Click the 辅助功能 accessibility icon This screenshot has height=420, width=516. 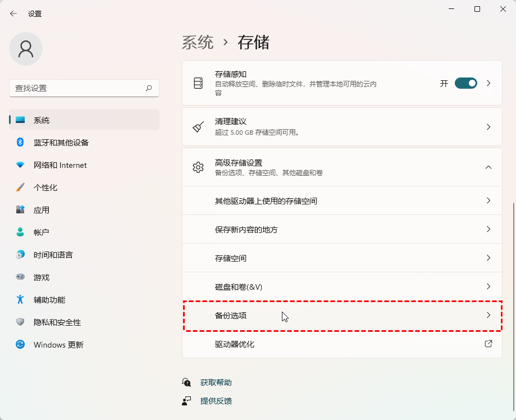(x=20, y=300)
